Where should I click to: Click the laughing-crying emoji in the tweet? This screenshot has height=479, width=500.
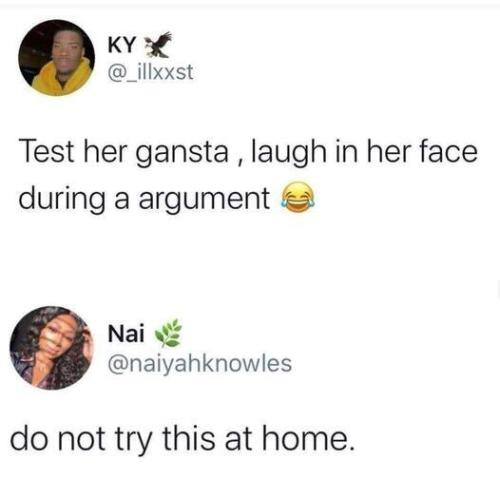299,197
